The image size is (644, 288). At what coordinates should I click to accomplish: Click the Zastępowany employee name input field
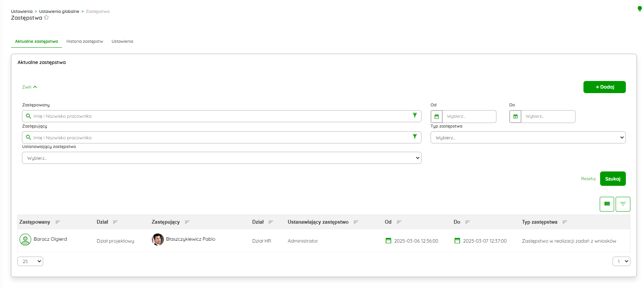coord(219,116)
